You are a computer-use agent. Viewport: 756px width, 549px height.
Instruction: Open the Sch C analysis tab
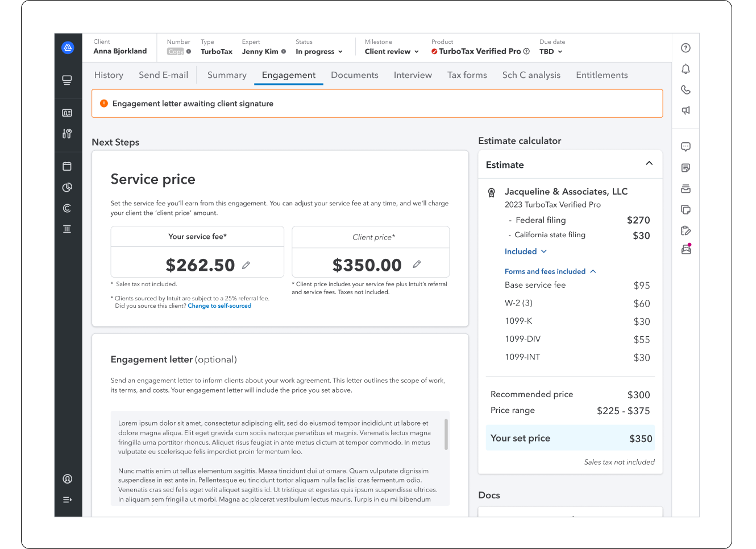click(531, 75)
